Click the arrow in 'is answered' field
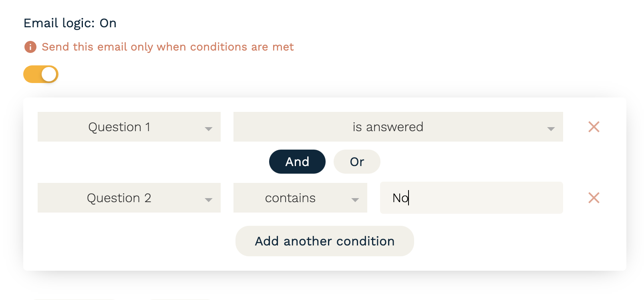644x300 pixels. click(551, 129)
